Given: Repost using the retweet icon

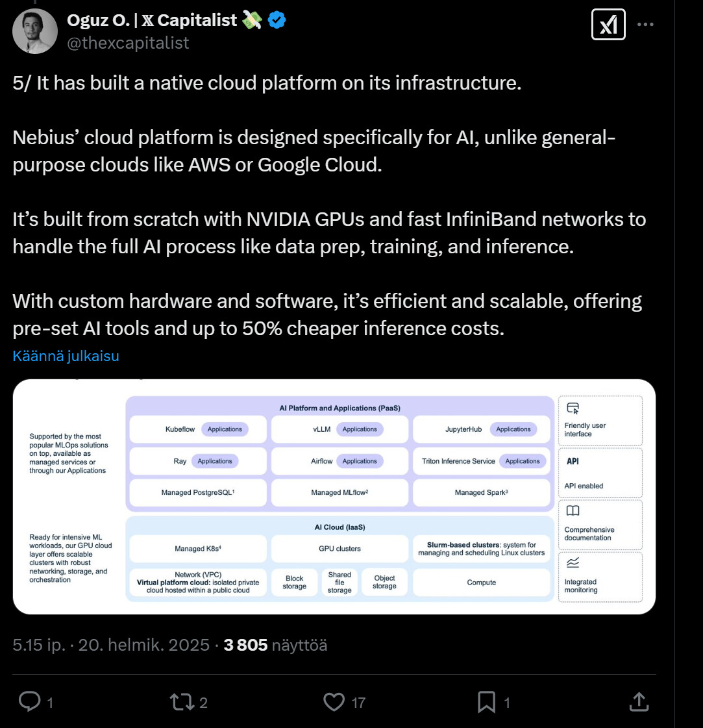Looking at the screenshot, I should pos(180,701).
